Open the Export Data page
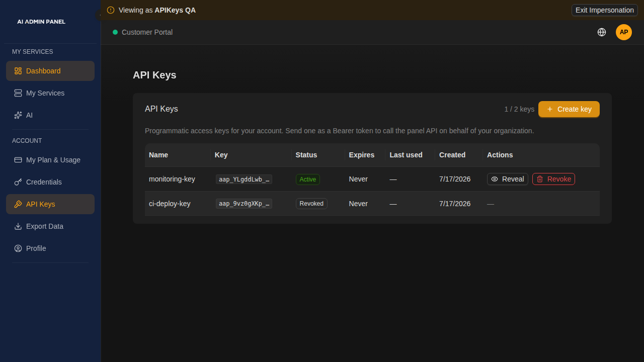This screenshot has height=362, width=644. tap(50, 226)
